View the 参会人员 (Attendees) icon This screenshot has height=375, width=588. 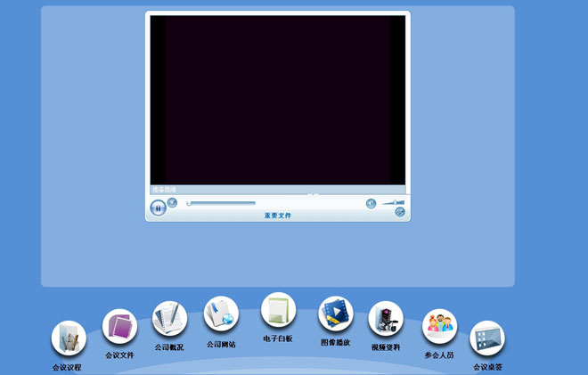click(439, 327)
